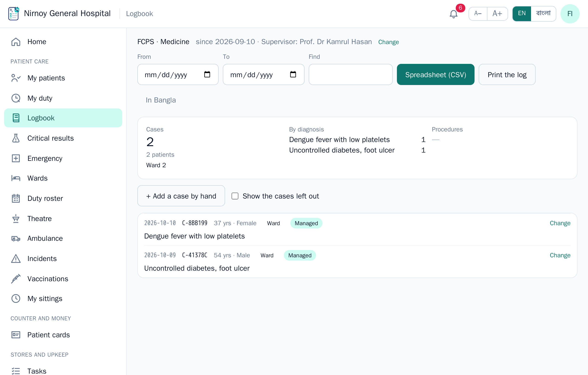Focus the Find search field
This screenshot has height=375, width=588.
(351, 74)
